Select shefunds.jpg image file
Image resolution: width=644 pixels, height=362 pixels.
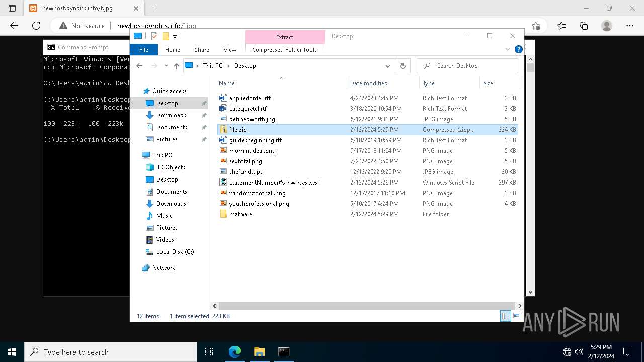pyautogui.click(x=247, y=172)
